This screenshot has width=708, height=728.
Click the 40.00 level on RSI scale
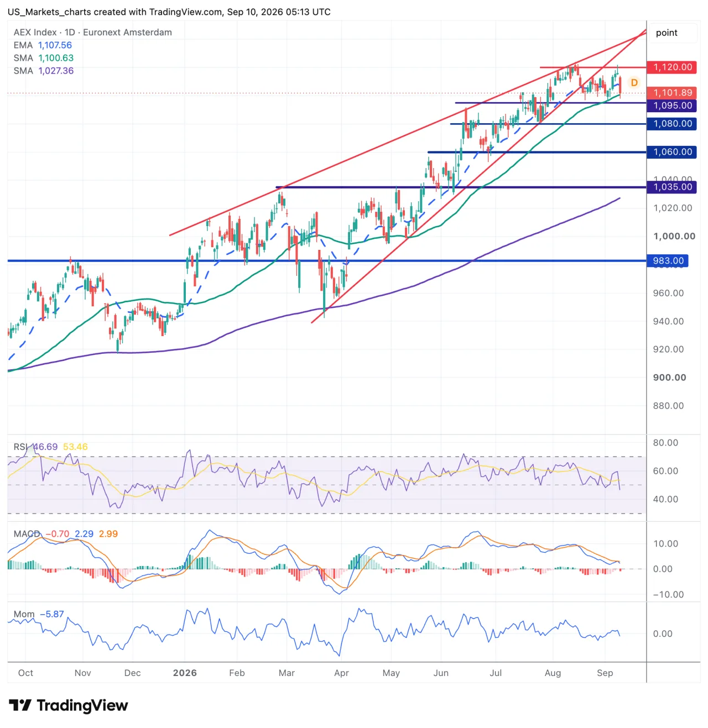[665, 499]
